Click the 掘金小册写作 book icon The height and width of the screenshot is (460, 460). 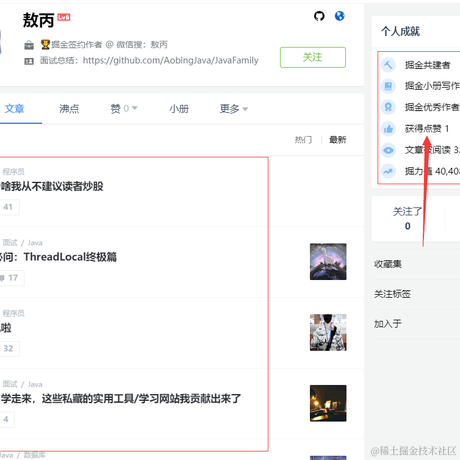coord(388,86)
